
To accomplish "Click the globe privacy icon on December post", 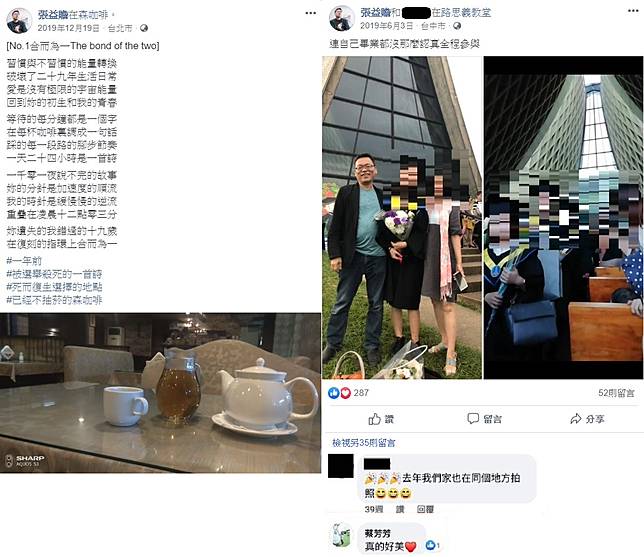I will click(x=144, y=28).
